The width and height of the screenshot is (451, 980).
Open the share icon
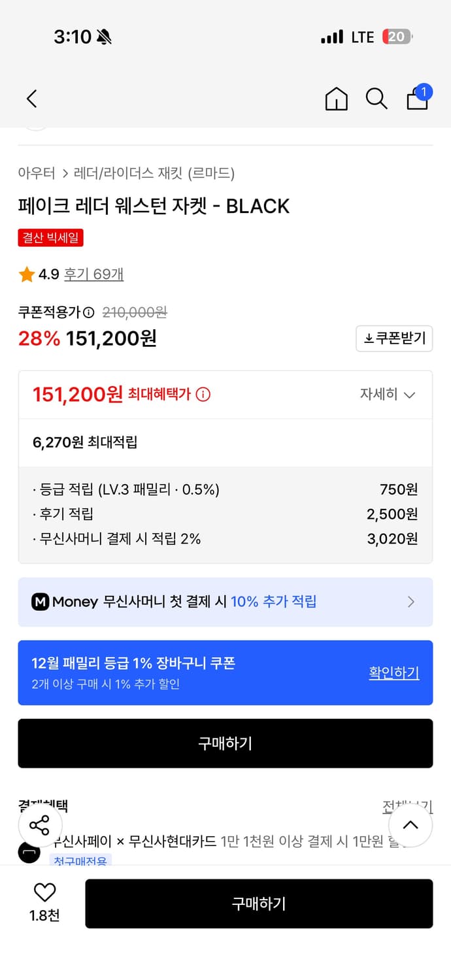41,825
